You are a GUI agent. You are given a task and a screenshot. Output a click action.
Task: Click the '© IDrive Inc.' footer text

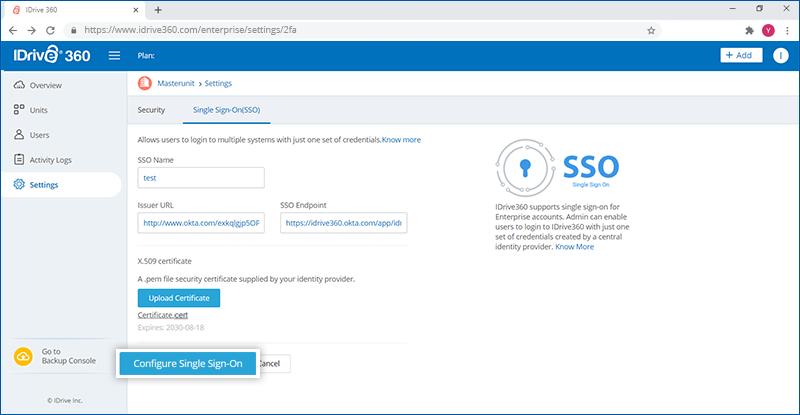(x=65, y=400)
